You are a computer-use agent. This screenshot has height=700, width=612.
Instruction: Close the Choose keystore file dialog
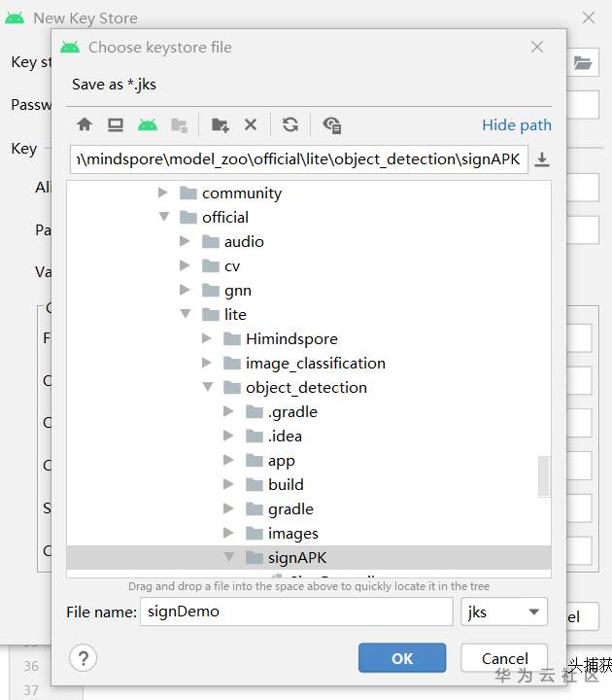pos(537,47)
